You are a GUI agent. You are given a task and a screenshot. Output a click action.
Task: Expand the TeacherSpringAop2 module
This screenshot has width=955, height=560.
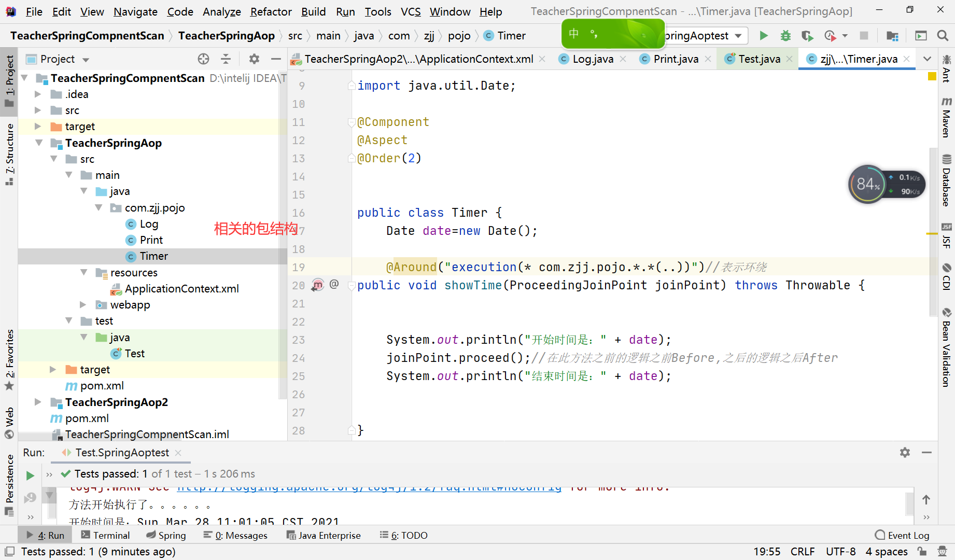click(37, 402)
